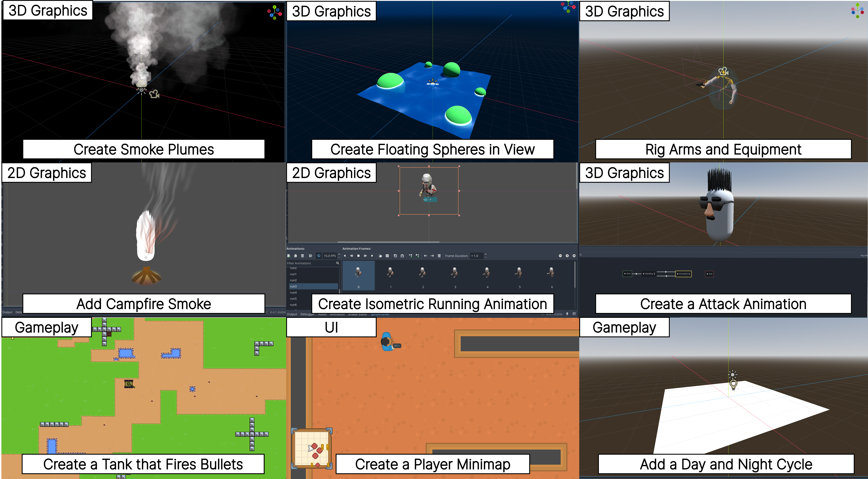Pin the bottom panel
868x479 pixels.
point(567,314)
